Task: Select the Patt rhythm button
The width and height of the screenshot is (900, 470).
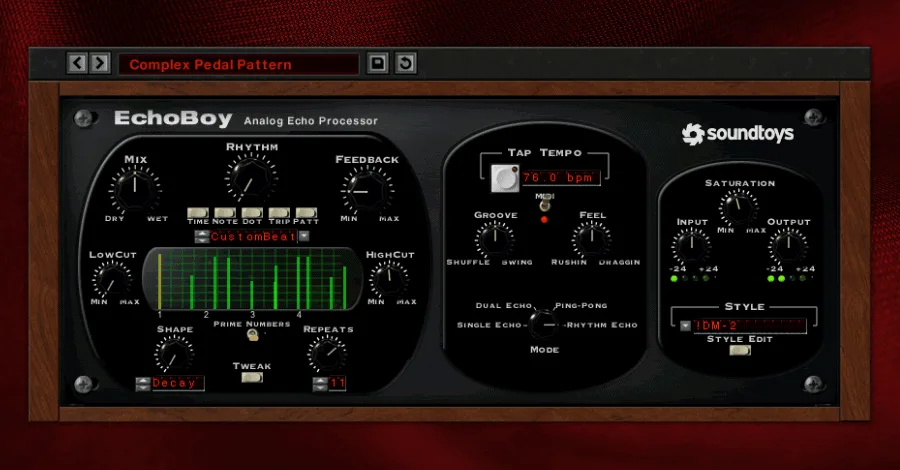Action: 306,213
